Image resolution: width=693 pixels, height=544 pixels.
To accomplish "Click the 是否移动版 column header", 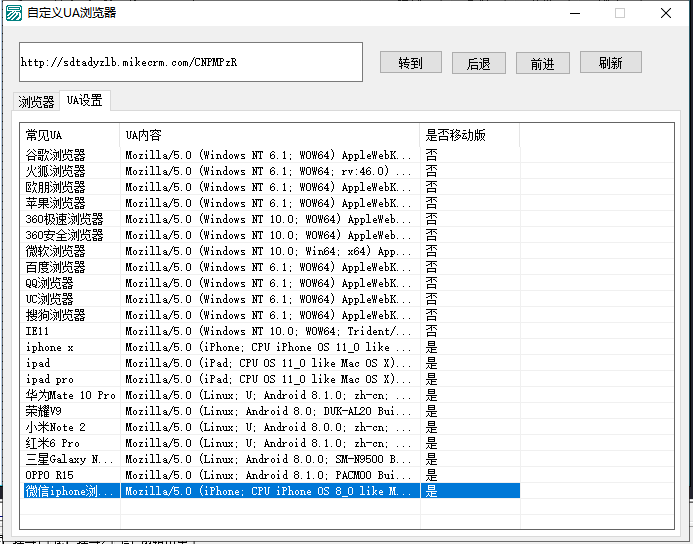I will (x=469, y=135).
